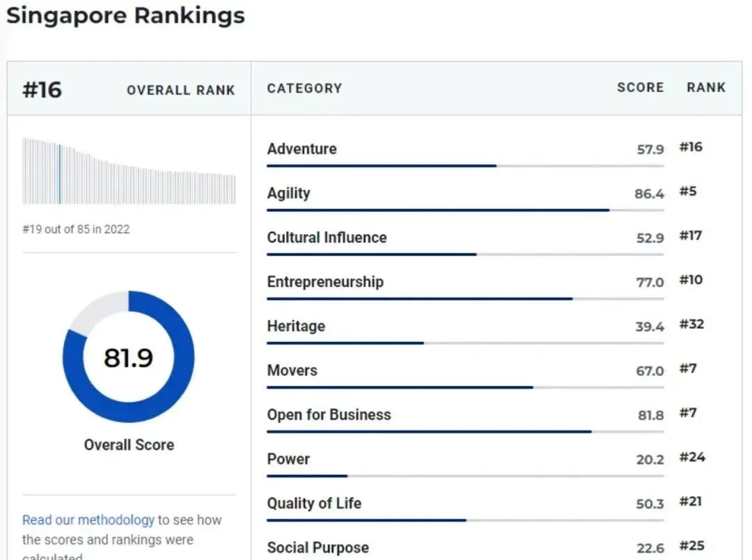Click the Open for Business category
This screenshot has width=752, height=560.
[329, 414]
